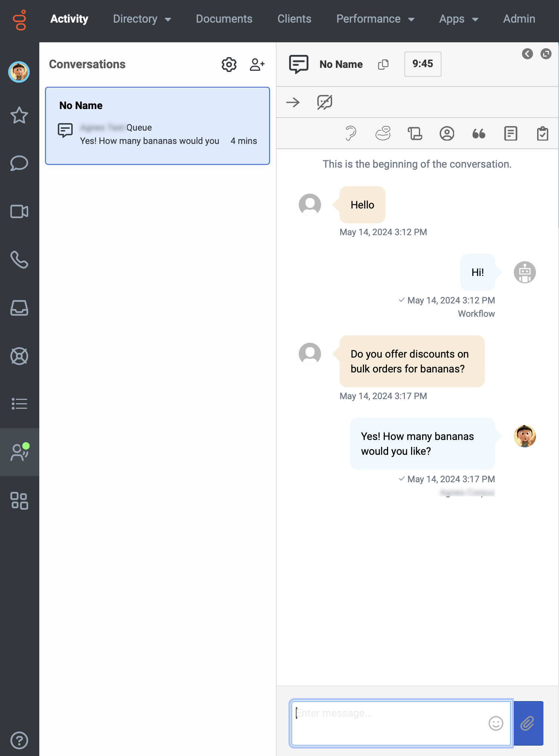The width and height of the screenshot is (559, 756).
Task: Open the emoji picker smiley
Action: coord(496,723)
